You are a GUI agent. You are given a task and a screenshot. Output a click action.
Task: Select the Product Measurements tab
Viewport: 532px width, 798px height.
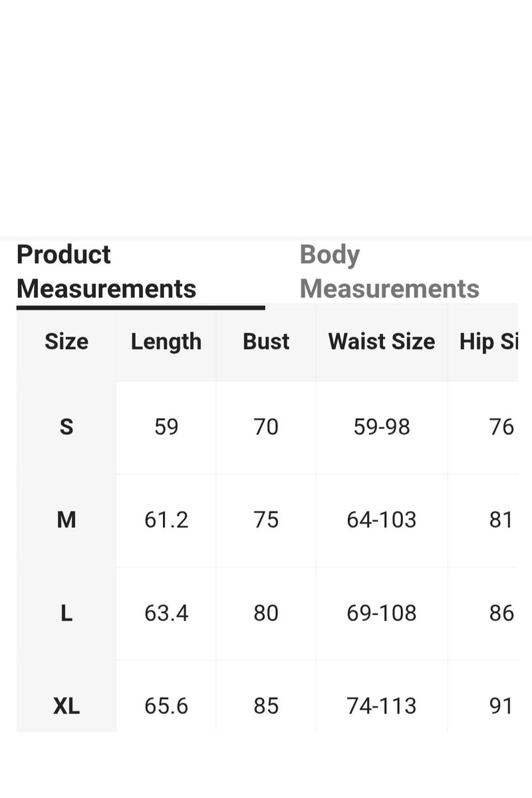coord(106,271)
